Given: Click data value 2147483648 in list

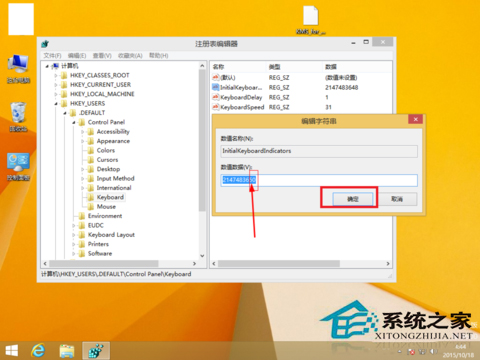Looking at the screenshot, I should point(342,88).
